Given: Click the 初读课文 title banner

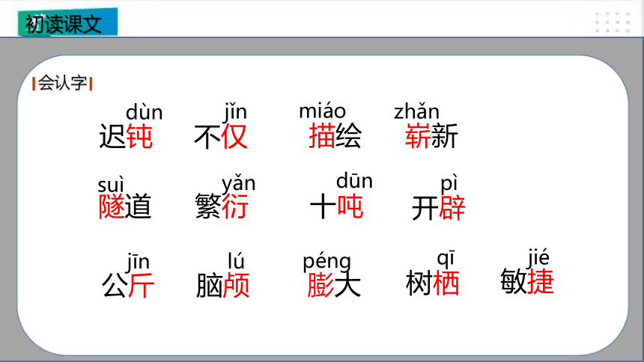Looking at the screenshot, I should tap(67, 22).
